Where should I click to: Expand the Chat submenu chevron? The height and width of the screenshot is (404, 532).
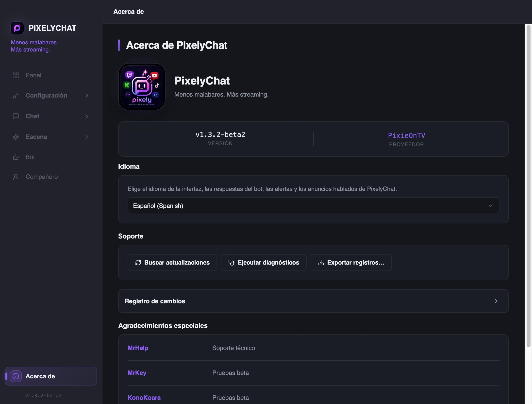87,116
